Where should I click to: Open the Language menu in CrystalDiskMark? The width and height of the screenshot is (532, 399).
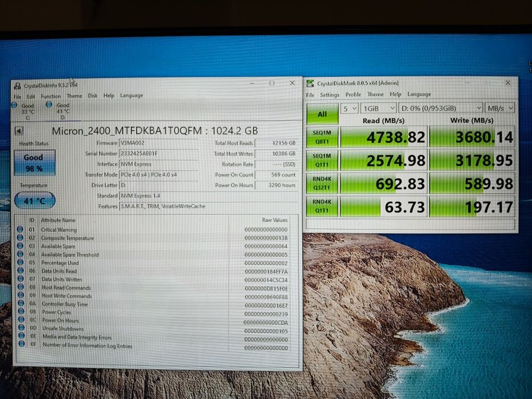419,94
